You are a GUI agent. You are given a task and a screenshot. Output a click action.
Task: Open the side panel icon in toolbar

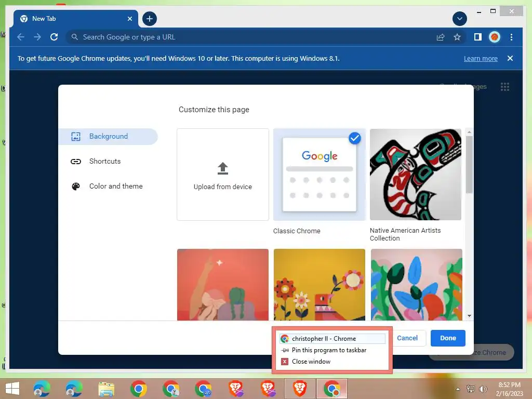tap(478, 37)
